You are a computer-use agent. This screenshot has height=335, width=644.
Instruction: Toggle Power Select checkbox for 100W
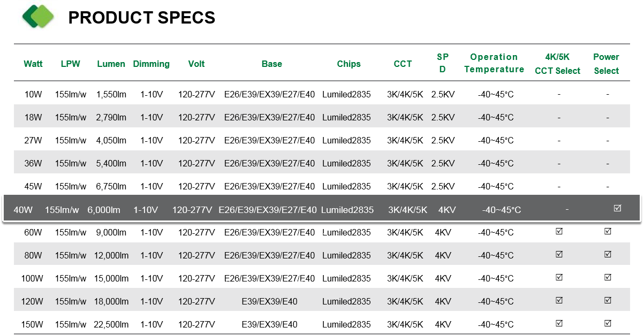[x=608, y=278]
